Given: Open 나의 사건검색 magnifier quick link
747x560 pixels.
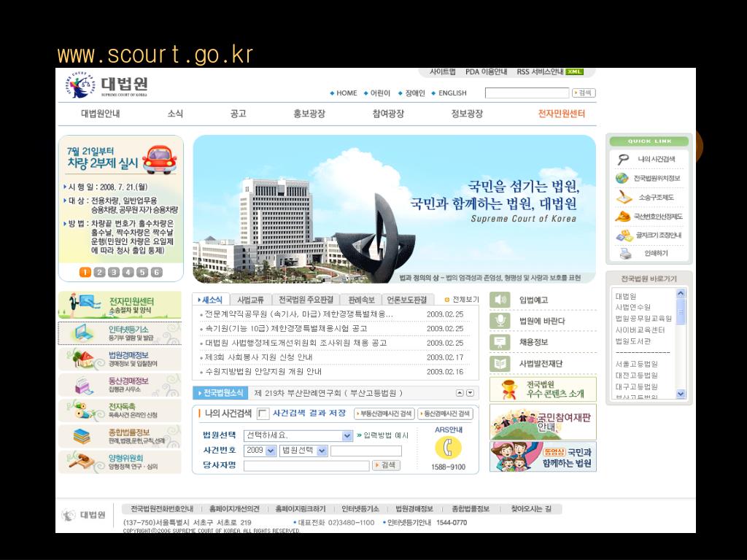Looking at the screenshot, I should [x=623, y=159].
